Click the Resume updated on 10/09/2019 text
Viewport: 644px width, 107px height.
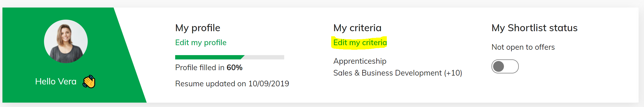coord(232,84)
